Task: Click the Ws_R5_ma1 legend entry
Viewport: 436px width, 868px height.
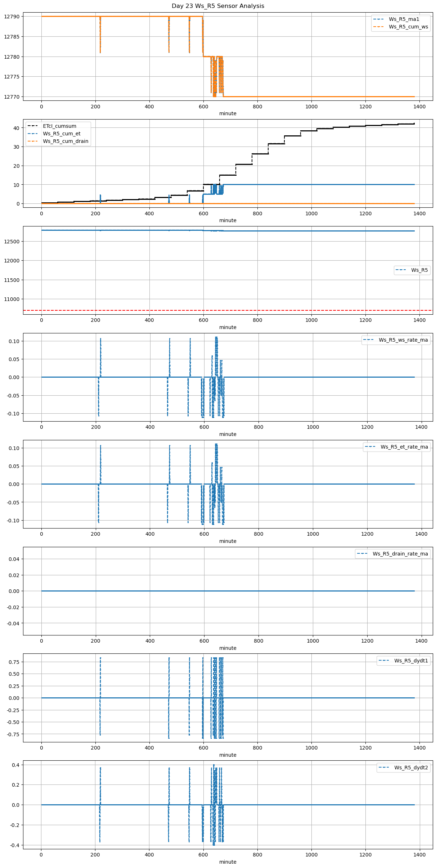Action: tap(404, 19)
